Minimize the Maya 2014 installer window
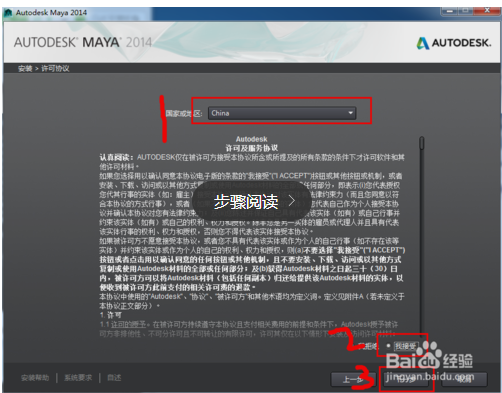 450,11
